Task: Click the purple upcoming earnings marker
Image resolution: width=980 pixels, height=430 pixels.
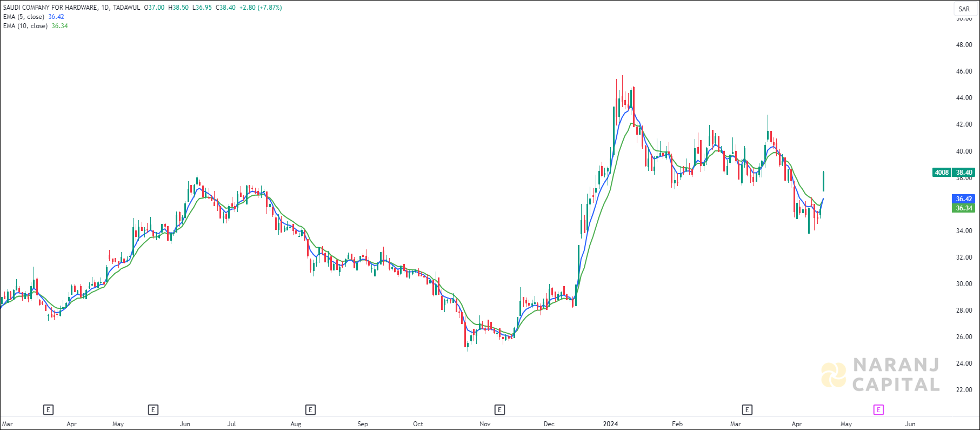Action: click(878, 410)
